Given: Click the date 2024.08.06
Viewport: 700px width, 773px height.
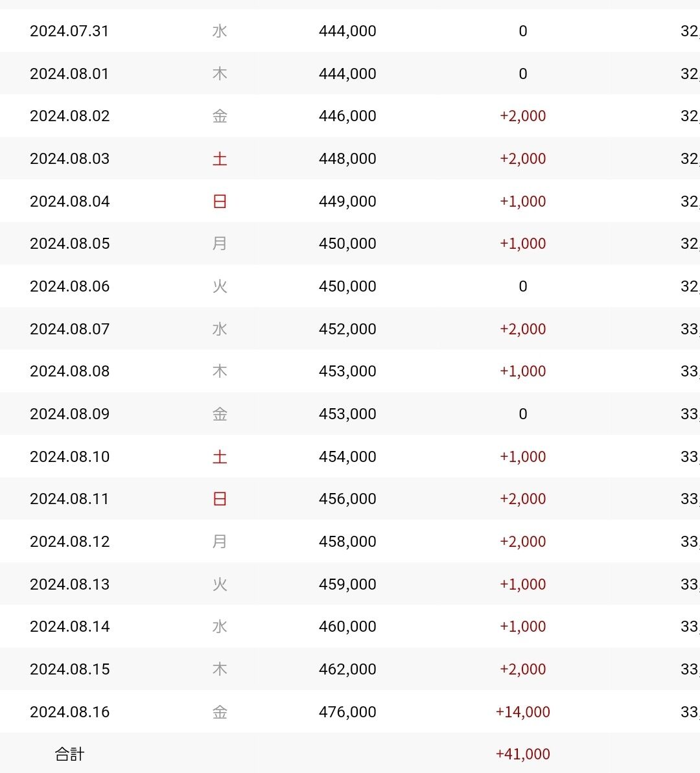Looking at the screenshot, I should click(x=70, y=286).
